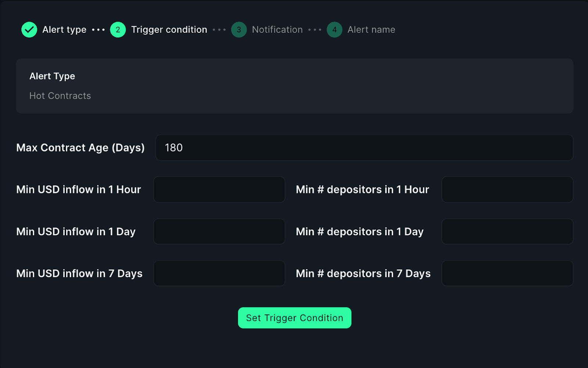The height and width of the screenshot is (368, 588).
Task: Open the Alert name step
Action: [x=371, y=30]
